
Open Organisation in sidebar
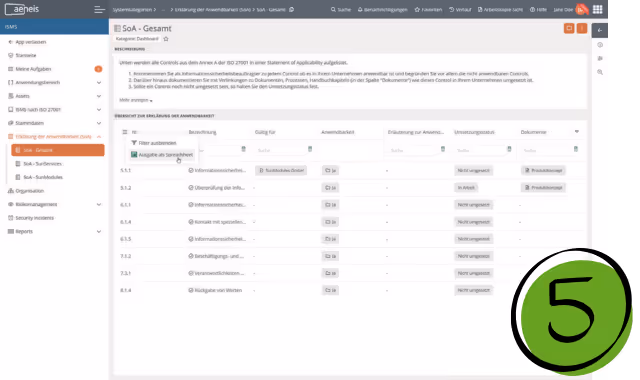point(26,191)
